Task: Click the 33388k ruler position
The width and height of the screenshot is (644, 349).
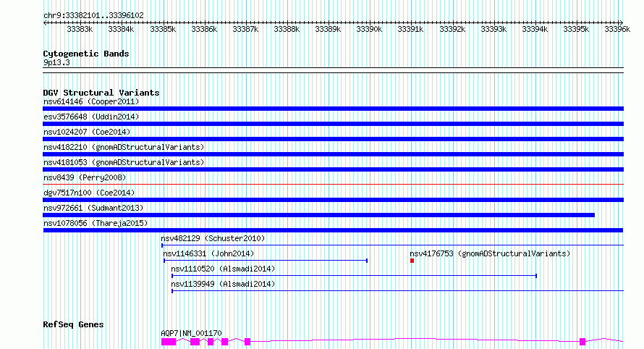Action: (287, 29)
